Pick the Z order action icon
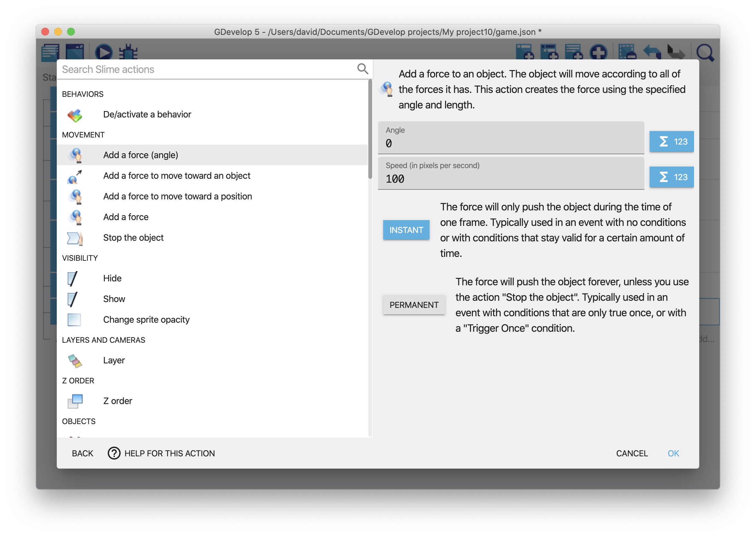756x537 pixels. click(75, 401)
